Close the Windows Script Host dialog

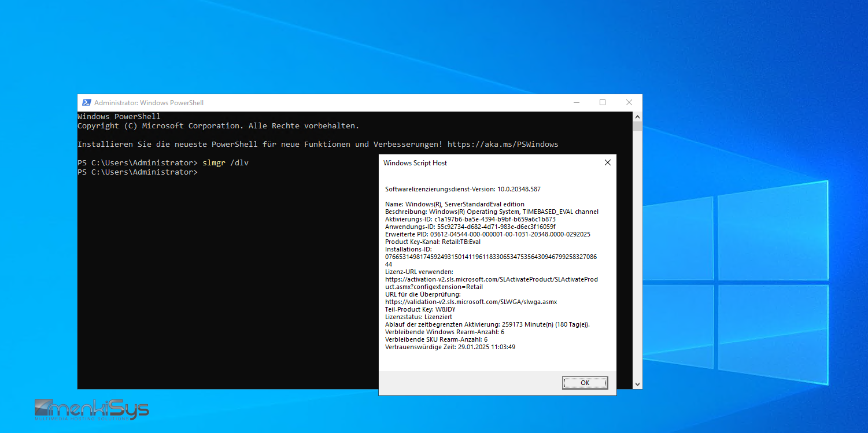[x=607, y=163]
